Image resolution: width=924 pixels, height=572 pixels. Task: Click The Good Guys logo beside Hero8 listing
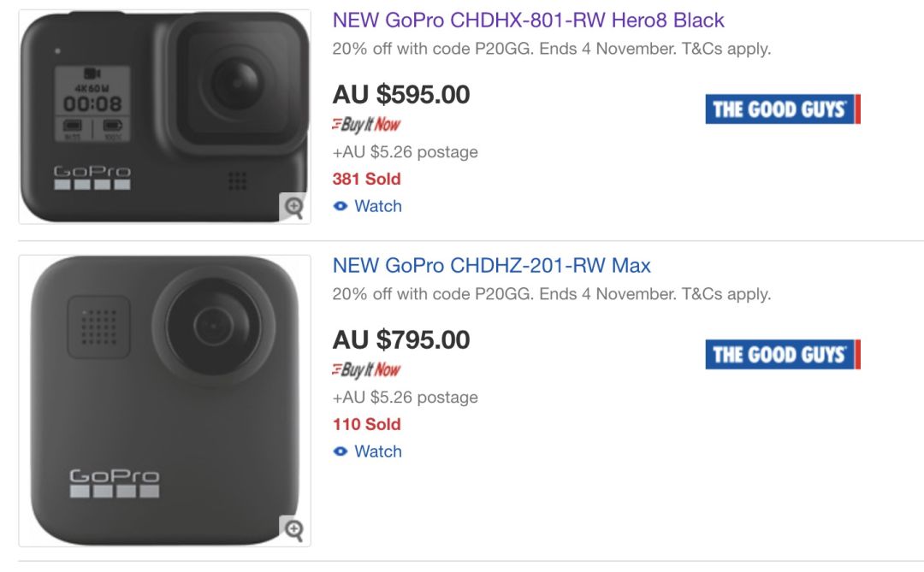coord(782,109)
